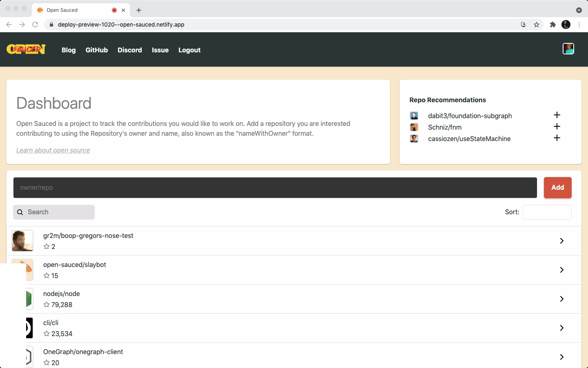The width and height of the screenshot is (588, 368).
Task: Open a new browser tab
Action: tap(139, 10)
